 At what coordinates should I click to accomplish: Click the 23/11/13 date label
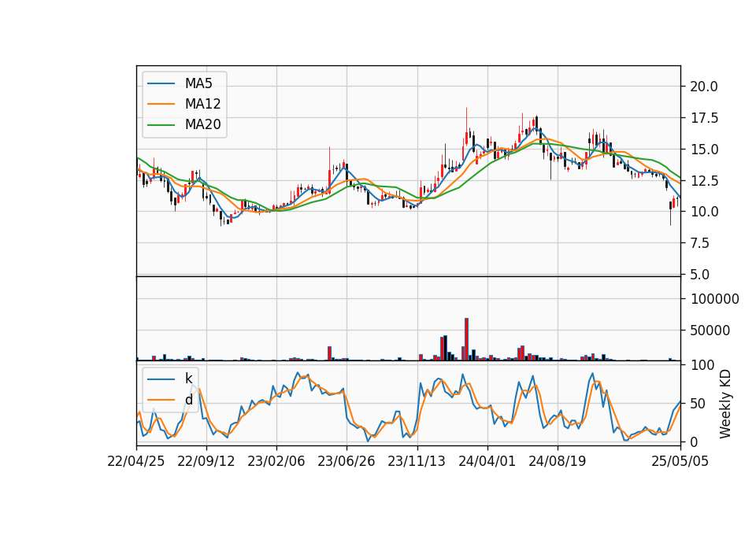(x=417, y=461)
